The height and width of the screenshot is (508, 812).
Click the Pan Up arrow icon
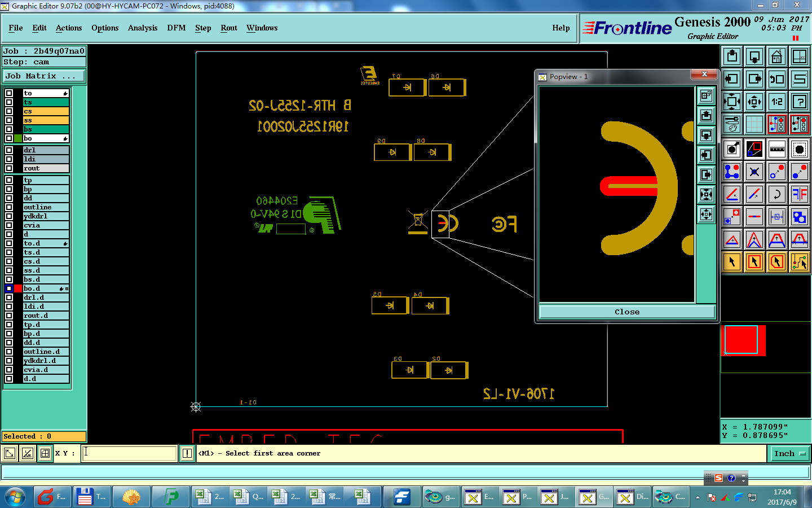tap(732, 56)
